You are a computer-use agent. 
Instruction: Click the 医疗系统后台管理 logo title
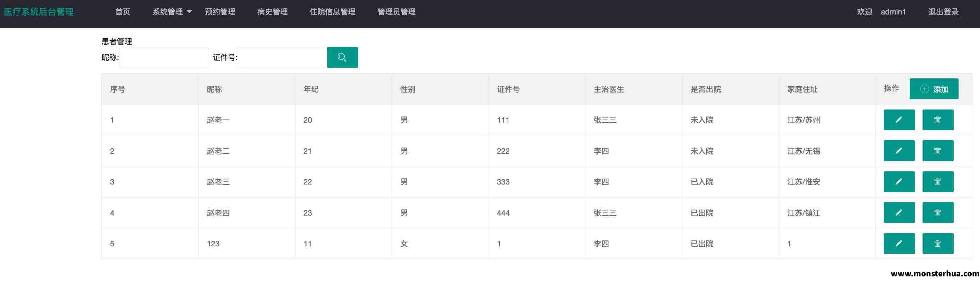tap(39, 12)
